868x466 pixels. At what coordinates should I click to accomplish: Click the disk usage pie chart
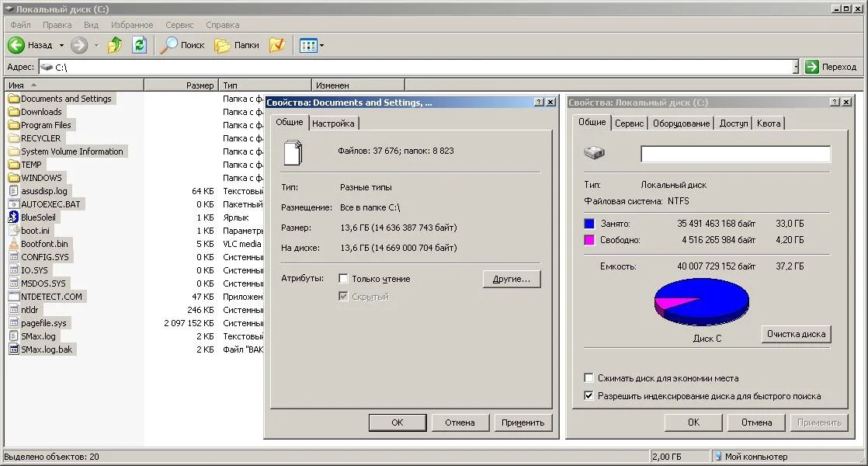pos(701,301)
